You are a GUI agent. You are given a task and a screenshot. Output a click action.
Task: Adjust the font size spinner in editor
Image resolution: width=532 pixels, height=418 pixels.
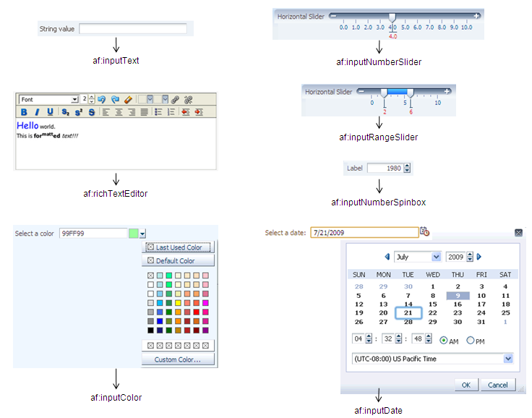(x=91, y=99)
